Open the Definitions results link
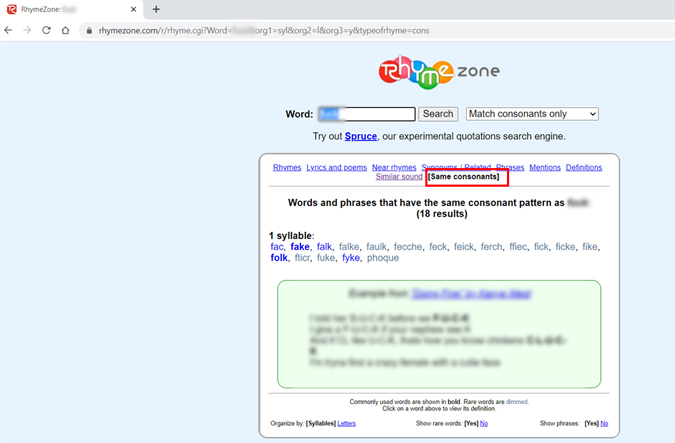 [x=584, y=167]
